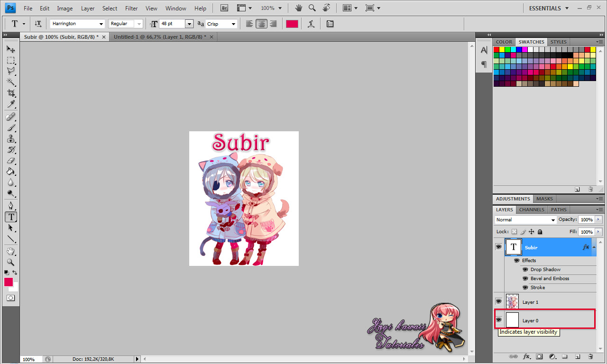Select the Pen tool

(x=10, y=206)
